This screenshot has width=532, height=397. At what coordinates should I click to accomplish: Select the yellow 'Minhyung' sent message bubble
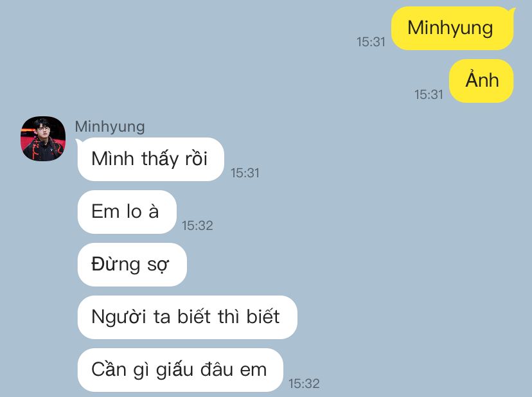(452, 28)
